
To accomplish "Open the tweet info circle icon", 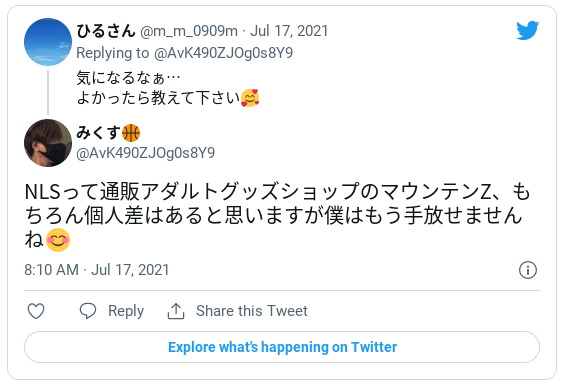I will [x=528, y=270].
